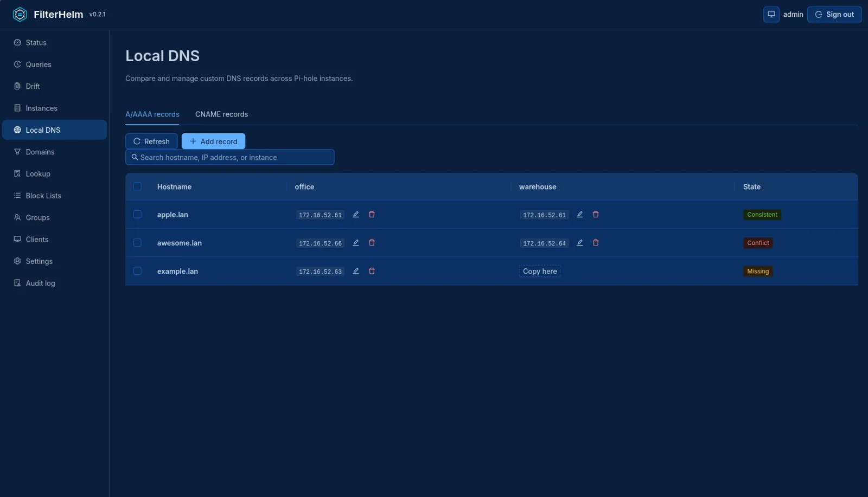The height and width of the screenshot is (497, 868).
Task: Click the Consistent state badge
Action: coord(762,215)
